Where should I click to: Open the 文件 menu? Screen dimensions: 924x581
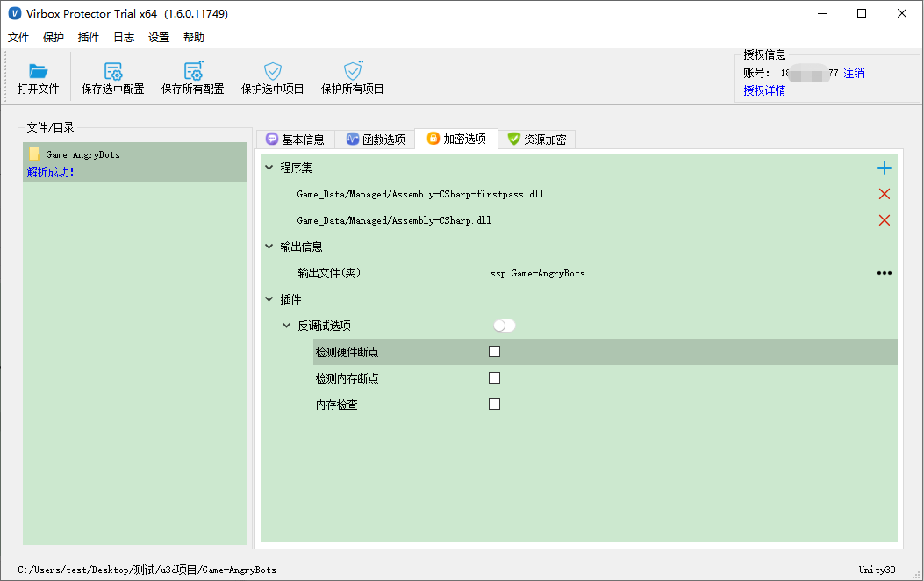tap(18, 38)
